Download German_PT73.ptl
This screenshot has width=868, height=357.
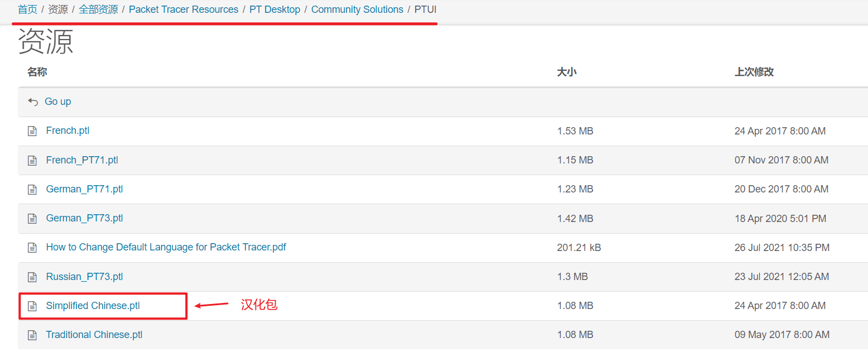tap(84, 218)
